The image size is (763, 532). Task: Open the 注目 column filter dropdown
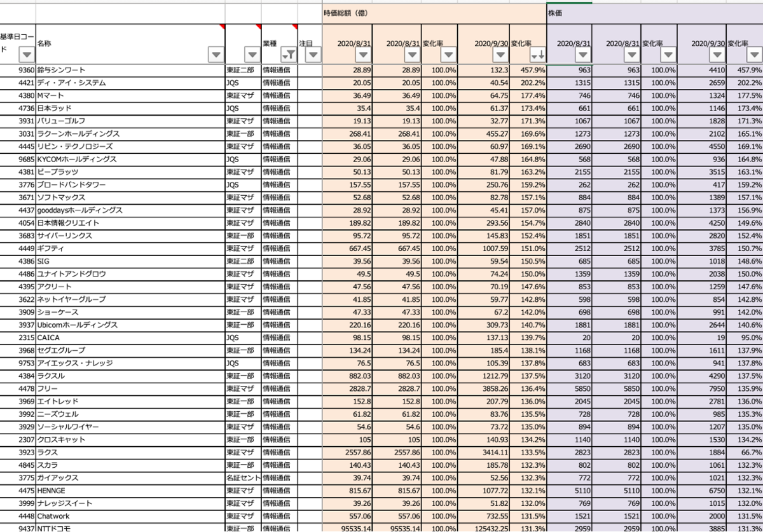[x=313, y=55]
